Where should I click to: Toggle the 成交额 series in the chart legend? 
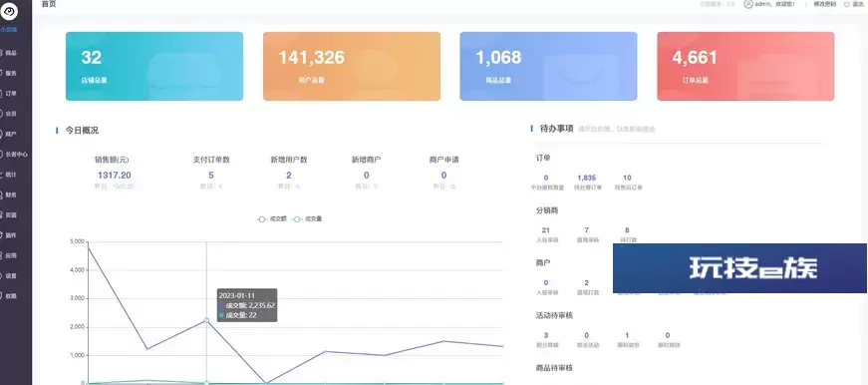pos(271,219)
